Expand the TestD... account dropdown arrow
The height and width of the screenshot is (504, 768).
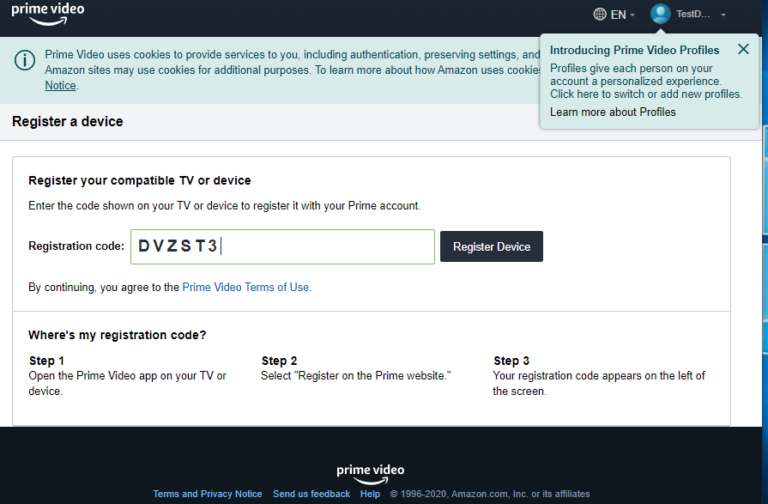[x=723, y=15]
